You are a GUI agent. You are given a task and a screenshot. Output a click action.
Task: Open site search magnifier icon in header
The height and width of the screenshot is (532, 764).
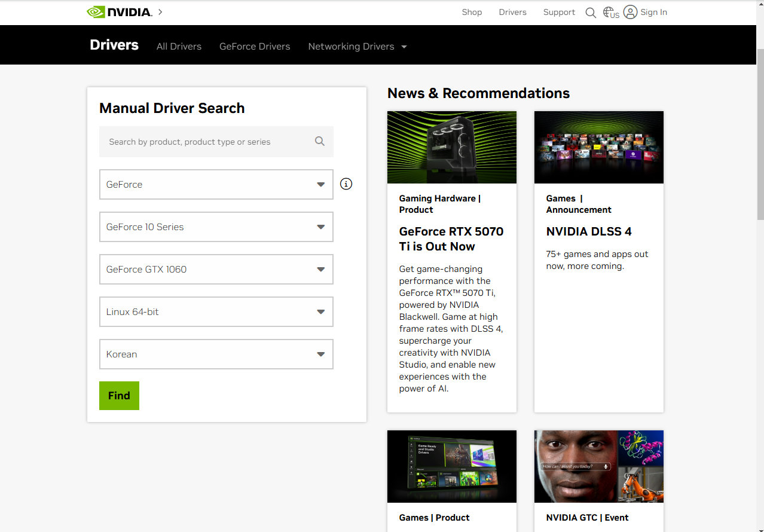point(591,13)
